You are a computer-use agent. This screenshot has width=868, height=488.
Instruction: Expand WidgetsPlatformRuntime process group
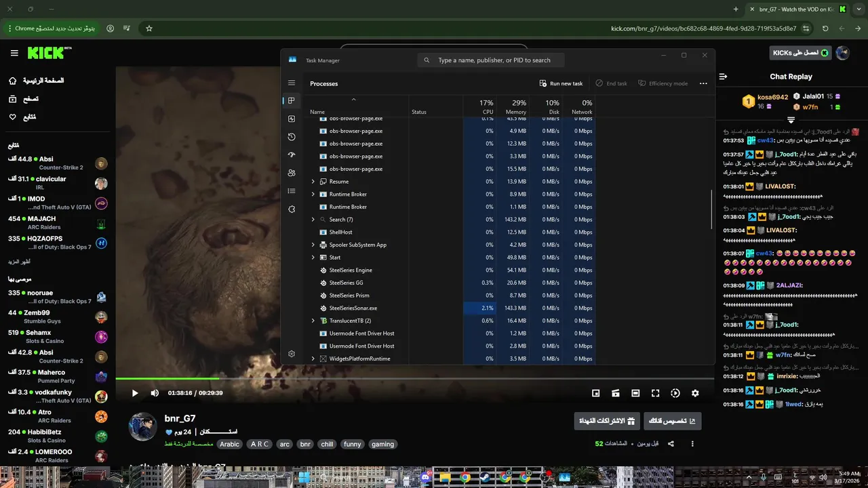click(x=313, y=359)
